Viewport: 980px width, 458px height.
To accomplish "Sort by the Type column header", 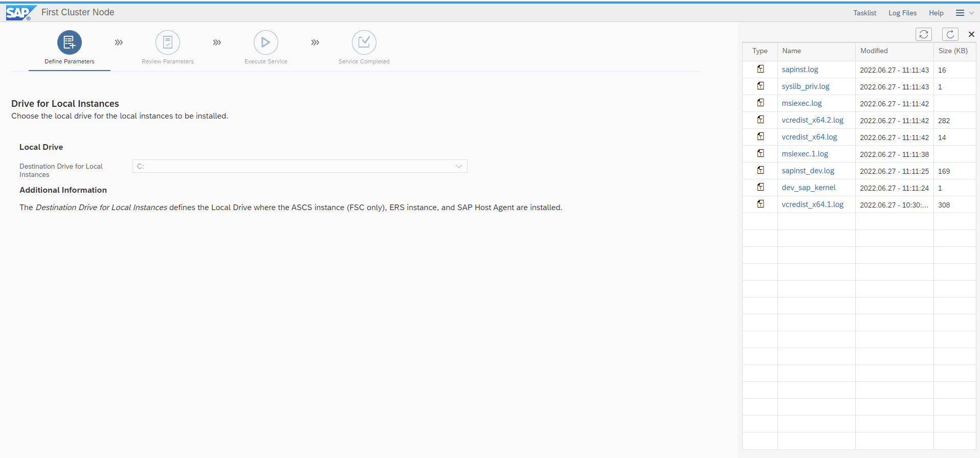I will [x=760, y=51].
